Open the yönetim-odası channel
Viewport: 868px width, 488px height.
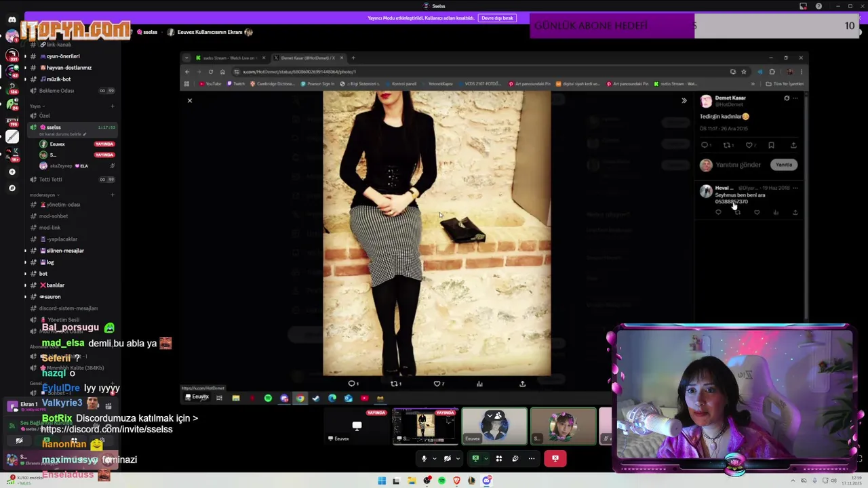(64, 205)
